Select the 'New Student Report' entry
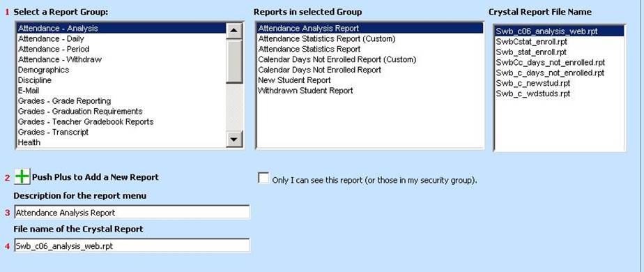644x272 pixels. (x=369, y=80)
